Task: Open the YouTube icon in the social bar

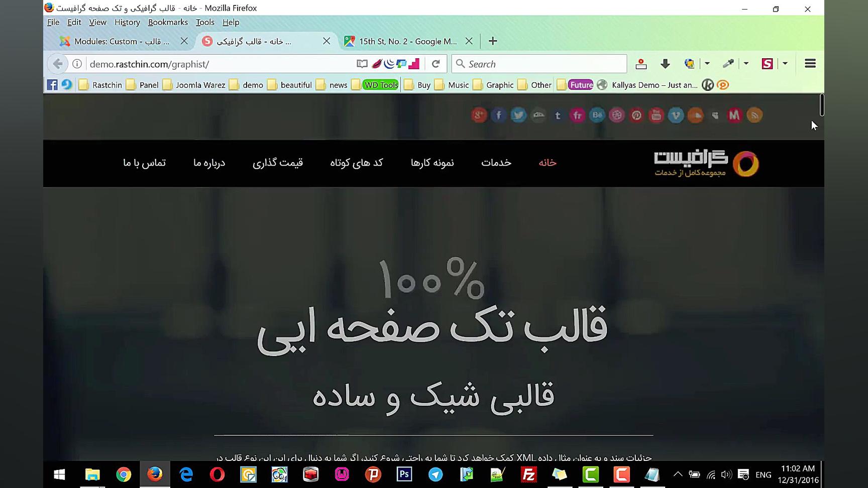Action: click(656, 115)
